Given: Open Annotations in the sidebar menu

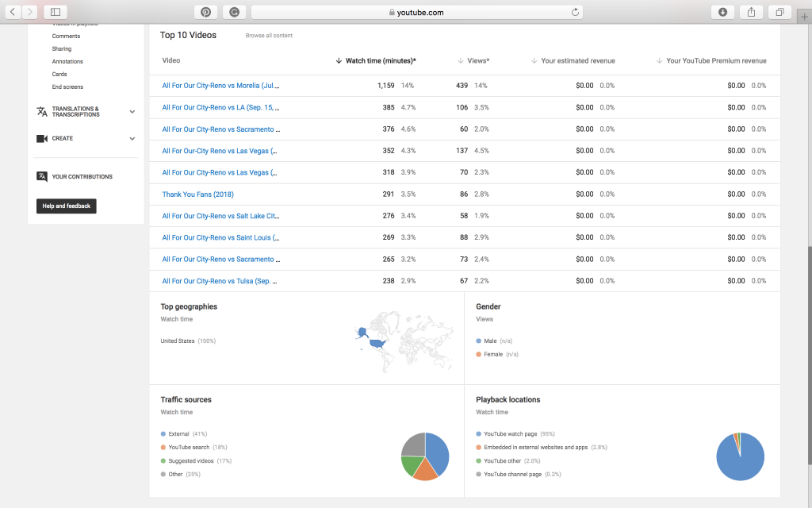Looking at the screenshot, I should [67, 61].
